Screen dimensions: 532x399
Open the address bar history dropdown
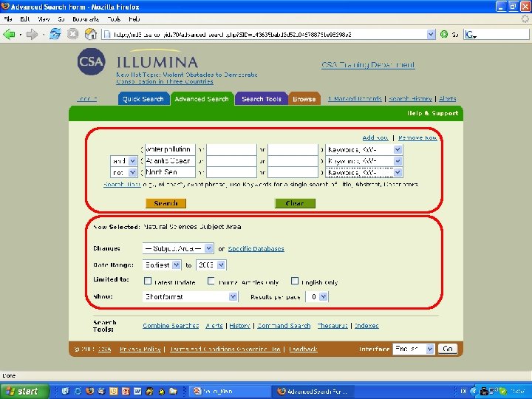click(431, 34)
